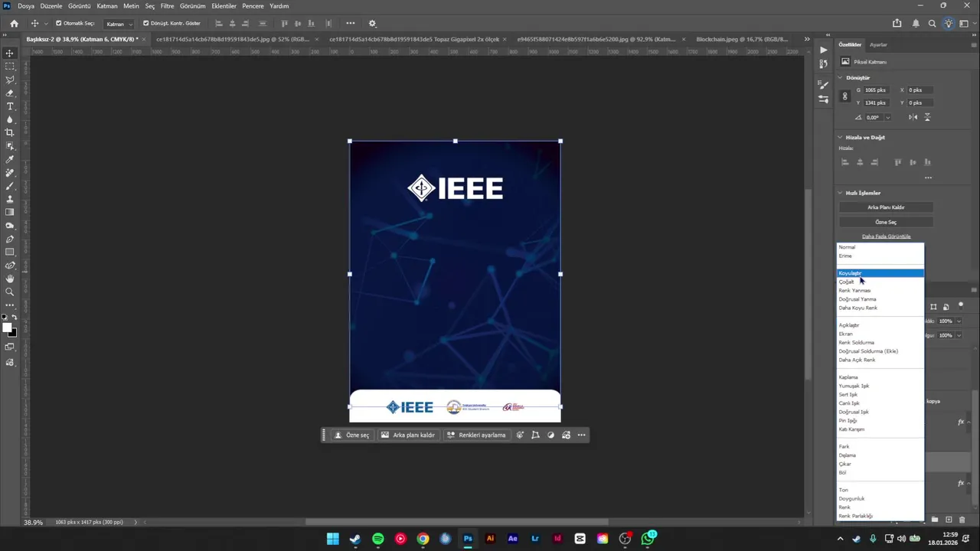
Task: Show more align options three dots
Action: point(928,178)
